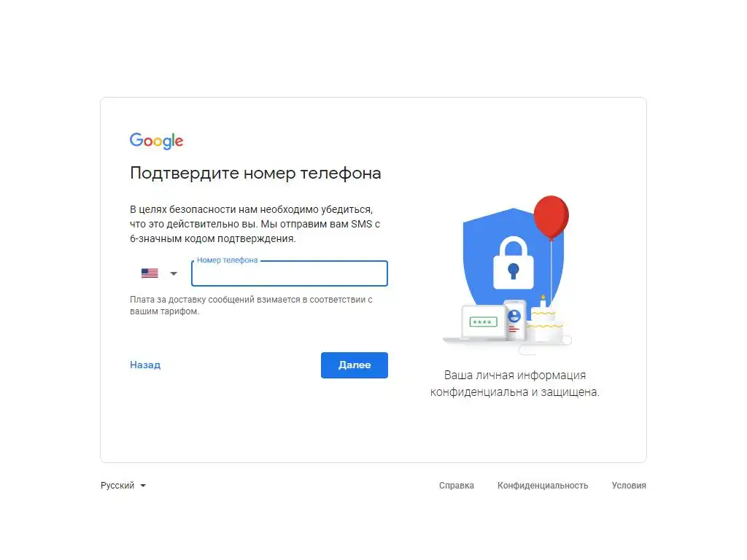Open the Русский language selector
The height and width of the screenshot is (560, 747).
click(123, 486)
